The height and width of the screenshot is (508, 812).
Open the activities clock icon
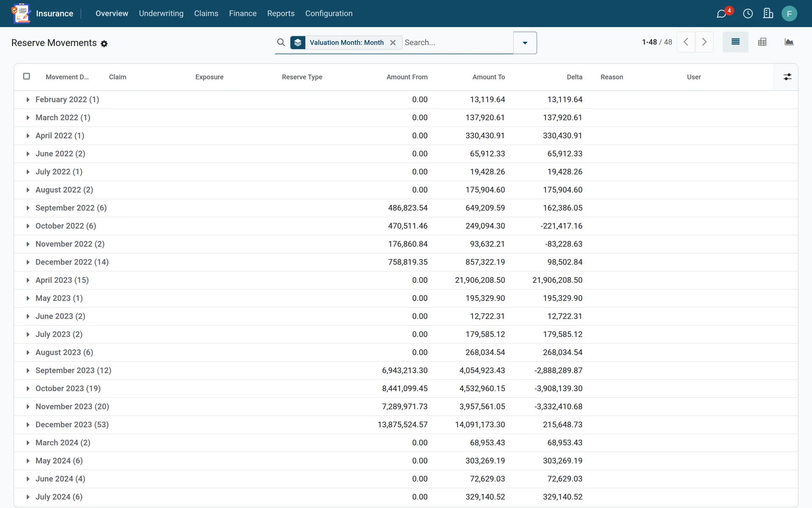[748, 14]
